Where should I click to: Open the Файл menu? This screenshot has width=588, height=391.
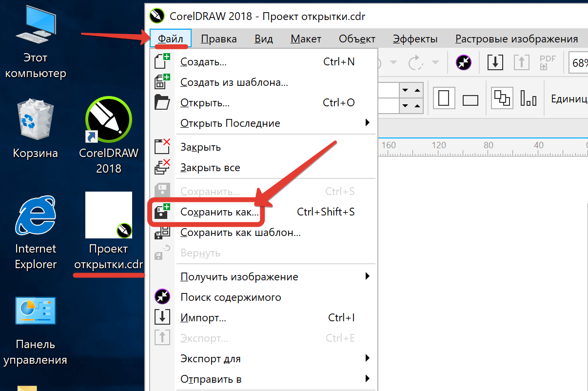click(x=171, y=39)
